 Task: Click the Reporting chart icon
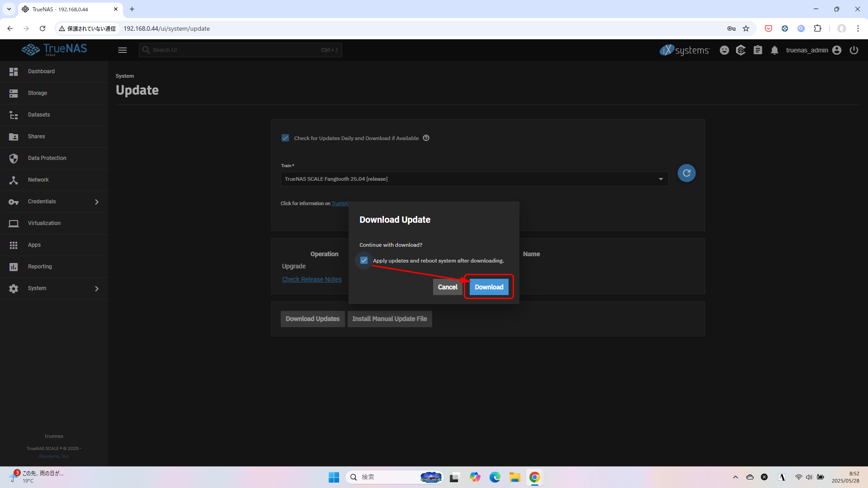tap(14, 267)
